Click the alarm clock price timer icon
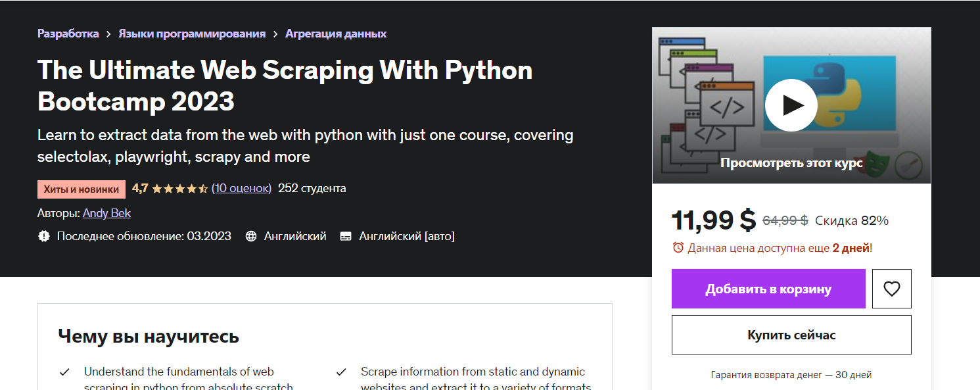 [x=678, y=248]
